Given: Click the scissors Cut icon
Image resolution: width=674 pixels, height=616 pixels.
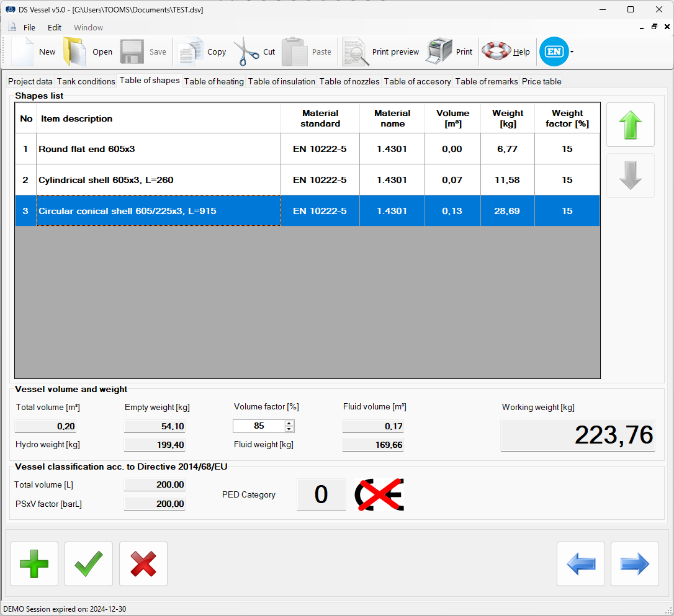Looking at the screenshot, I should 246,52.
